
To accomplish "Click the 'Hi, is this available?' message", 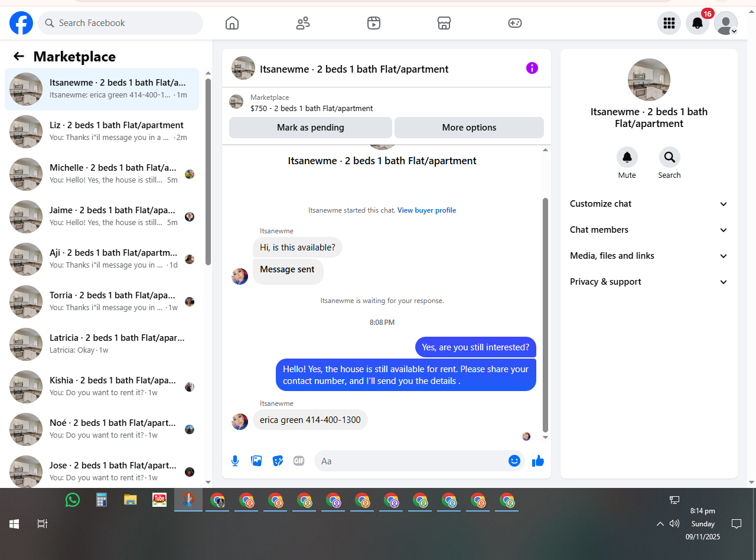I will (298, 248).
